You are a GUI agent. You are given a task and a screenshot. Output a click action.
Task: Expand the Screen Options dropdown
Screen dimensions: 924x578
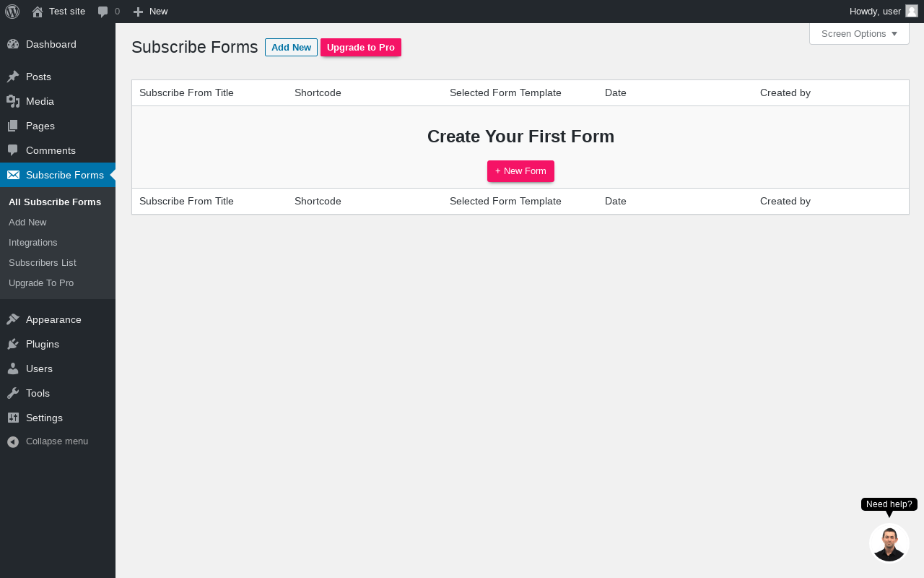(x=859, y=34)
